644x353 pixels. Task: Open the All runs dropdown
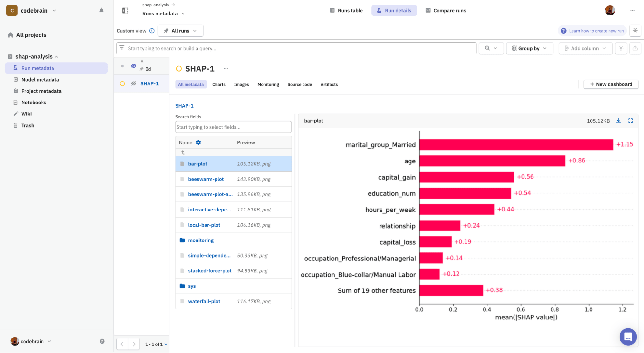coord(180,31)
